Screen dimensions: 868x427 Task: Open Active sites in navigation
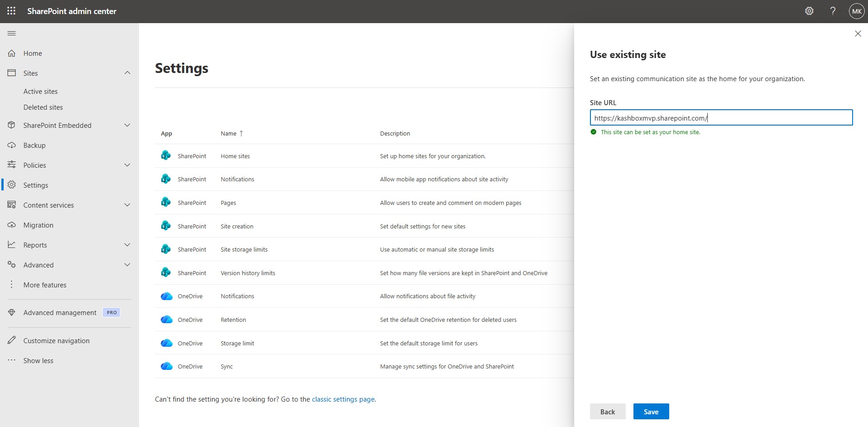41,91
